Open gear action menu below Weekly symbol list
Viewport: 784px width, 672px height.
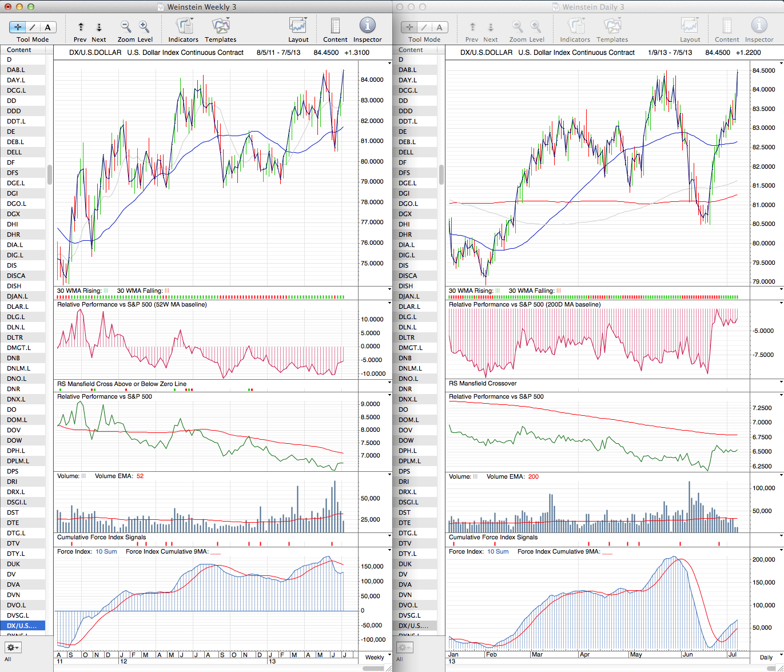(x=13, y=647)
